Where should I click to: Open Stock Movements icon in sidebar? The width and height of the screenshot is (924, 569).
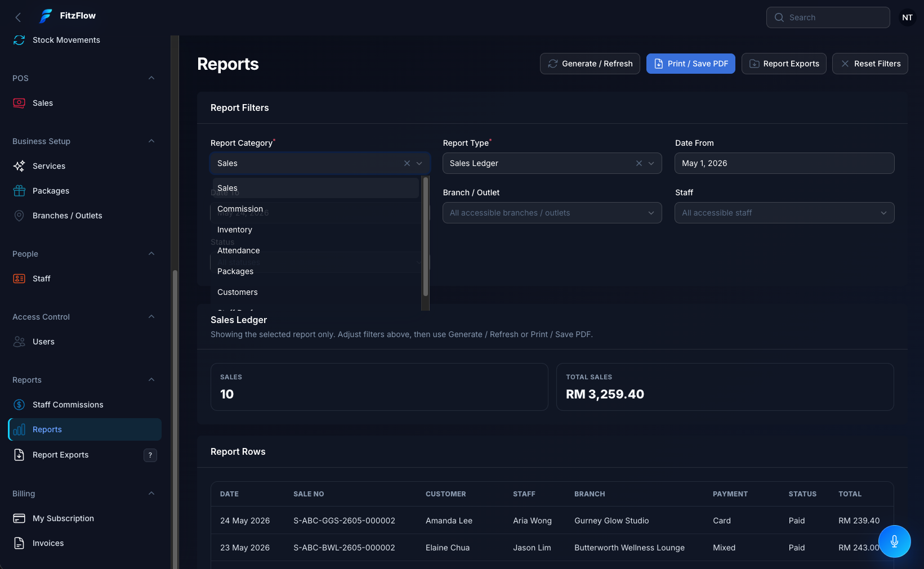click(19, 40)
